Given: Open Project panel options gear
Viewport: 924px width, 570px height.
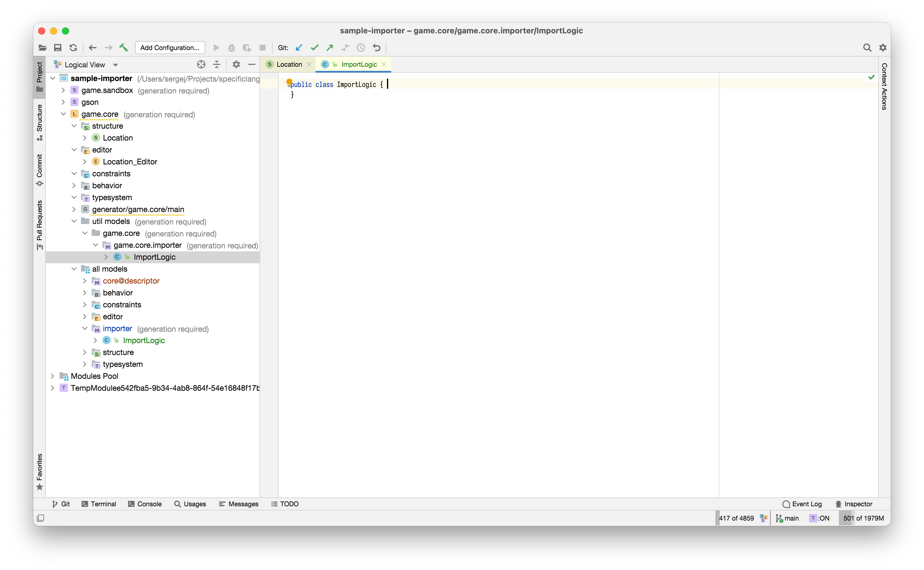Looking at the screenshot, I should pos(236,64).
